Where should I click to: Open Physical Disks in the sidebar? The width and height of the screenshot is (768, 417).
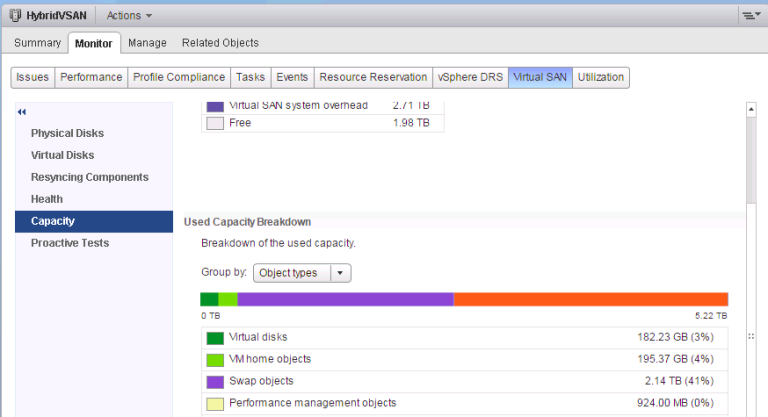coord(67,133)
